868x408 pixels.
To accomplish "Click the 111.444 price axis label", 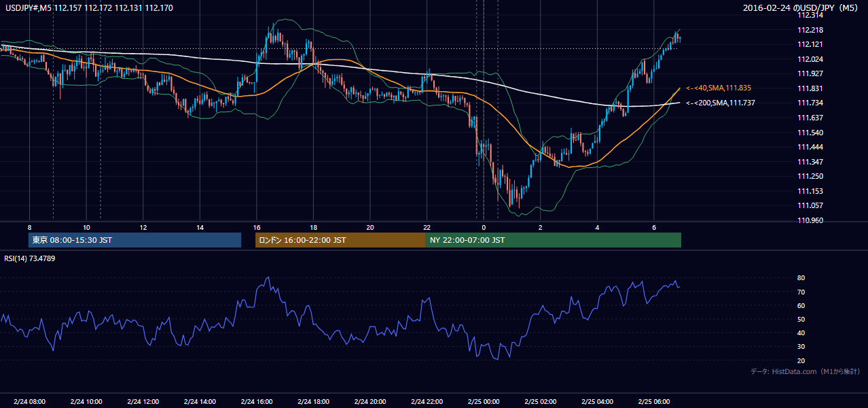I will [x=811, y=147].
